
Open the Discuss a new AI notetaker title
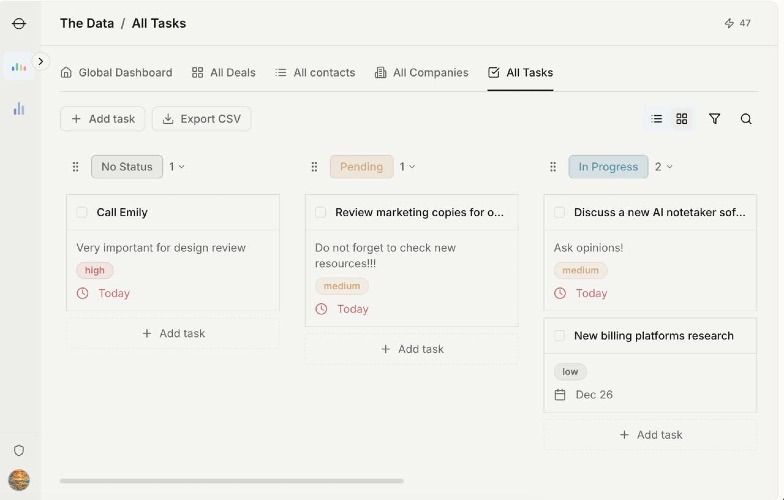pos(660,212)
